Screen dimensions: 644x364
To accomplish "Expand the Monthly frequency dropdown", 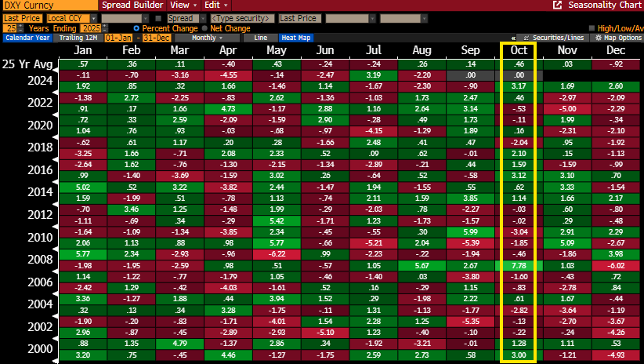I will [207, 38].
